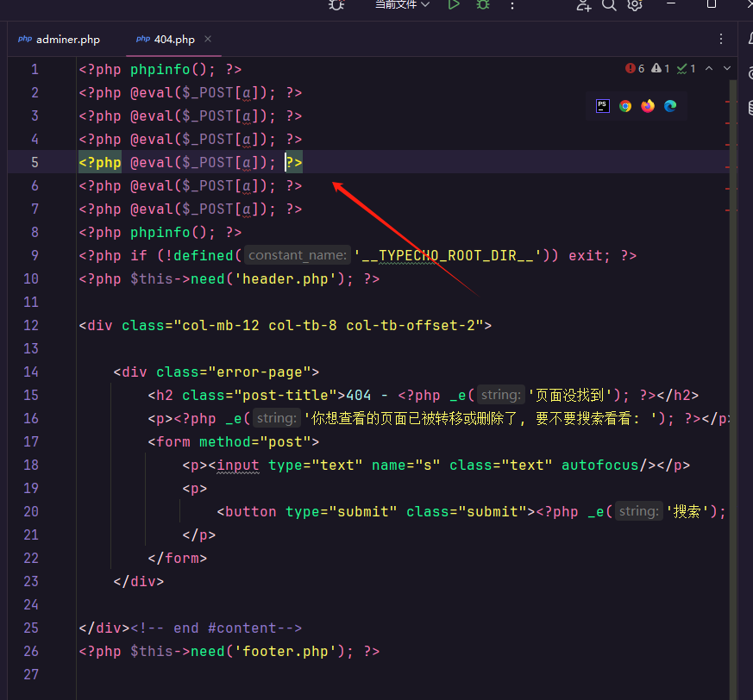Open file preview in Edge

(670, 106)
